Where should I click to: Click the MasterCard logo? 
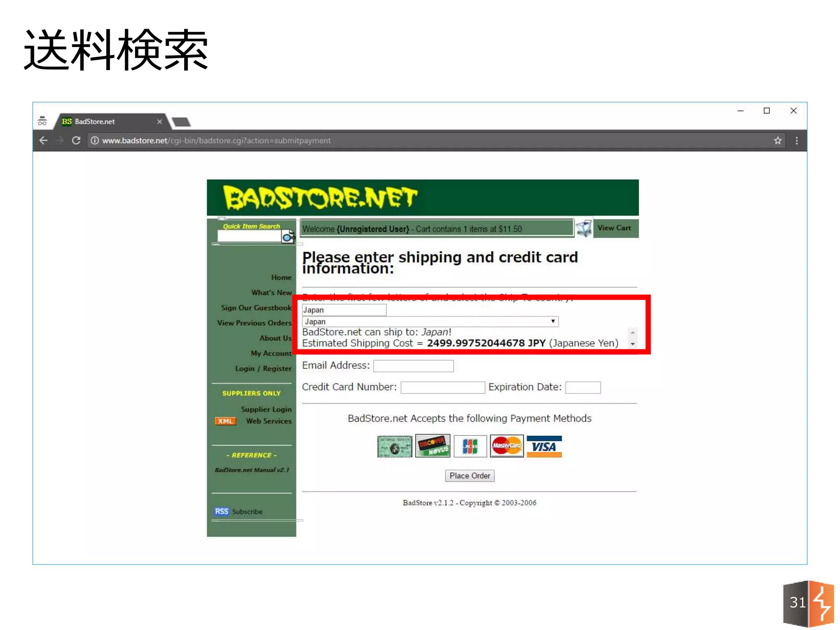[507, 446]
